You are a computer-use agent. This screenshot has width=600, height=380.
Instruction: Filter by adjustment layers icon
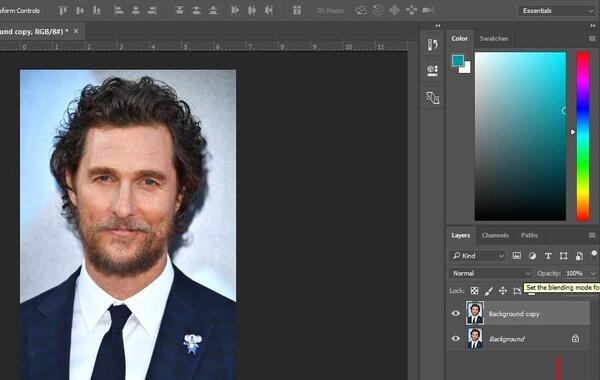point(532,256)
